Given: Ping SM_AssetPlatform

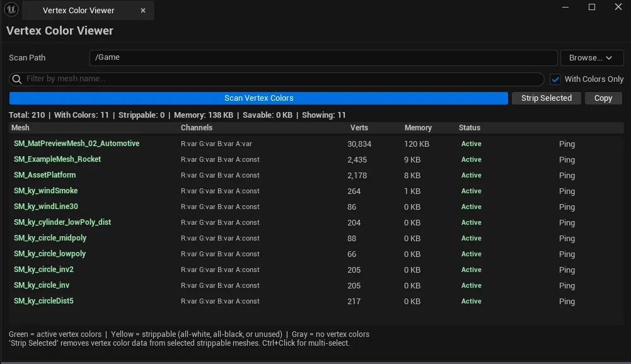Looking at the screenshot, I should [x=567, y=175].
